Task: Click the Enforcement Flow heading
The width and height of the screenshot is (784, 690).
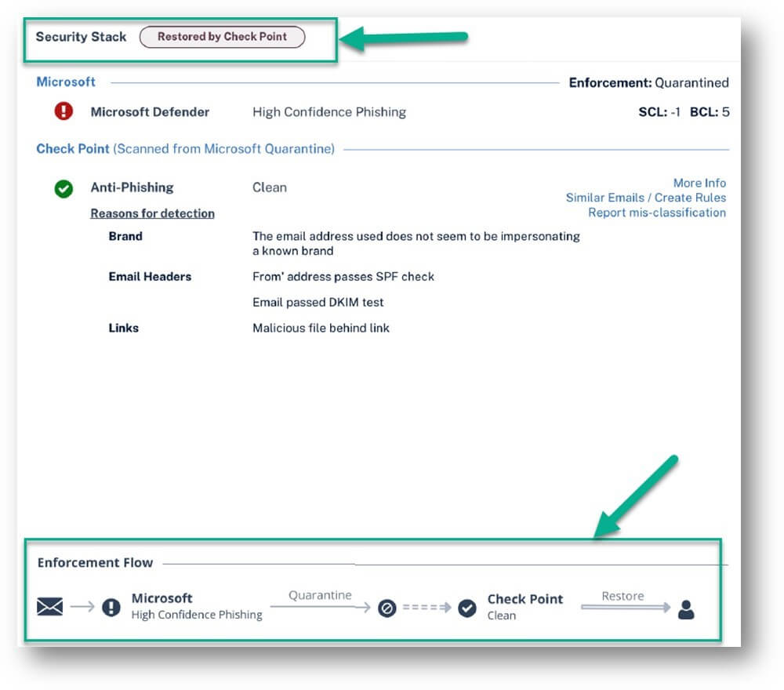Action: pyautogui.click(x=95, y=562)
